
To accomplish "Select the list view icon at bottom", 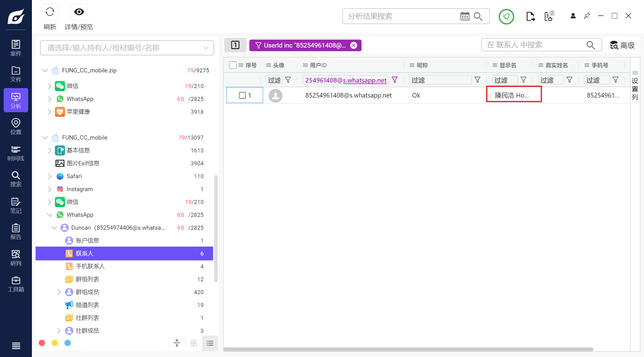I will coord(210,343).
